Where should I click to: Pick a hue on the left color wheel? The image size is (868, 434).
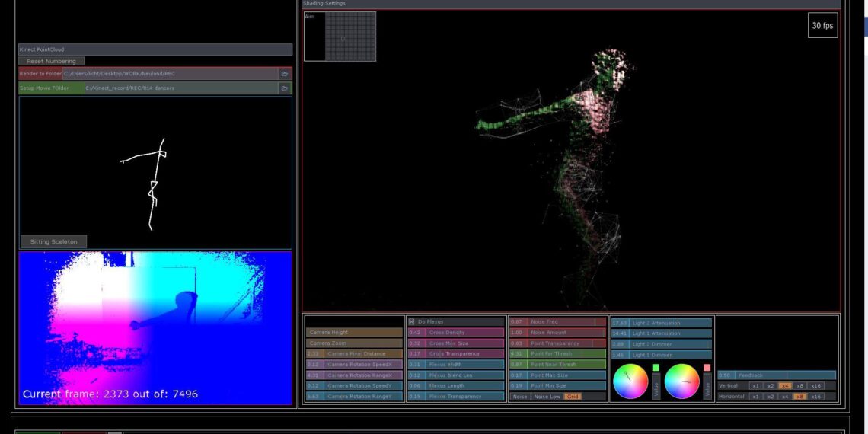pyautogui.click(x=630, y=381)
